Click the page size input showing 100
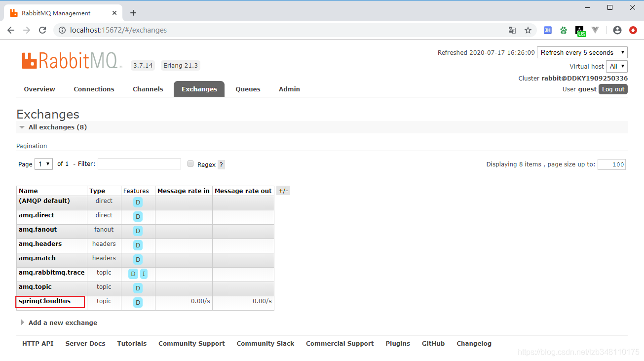The image size is (644, 361). (x=611, y=164)
